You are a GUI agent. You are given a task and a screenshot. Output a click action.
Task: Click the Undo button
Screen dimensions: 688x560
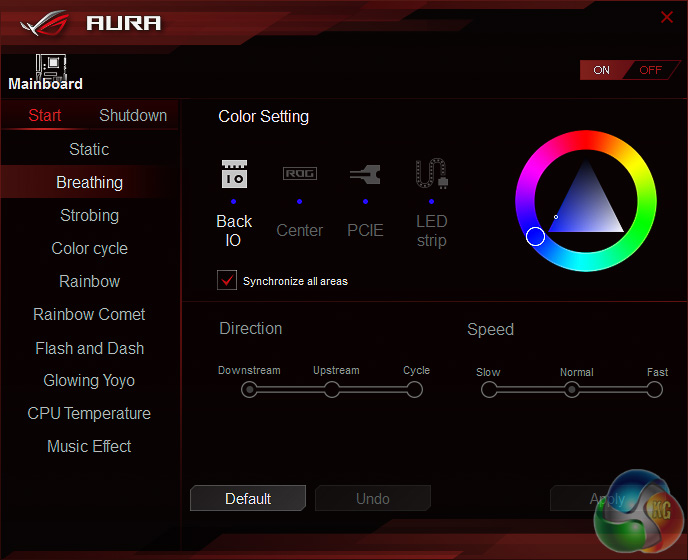373,499
